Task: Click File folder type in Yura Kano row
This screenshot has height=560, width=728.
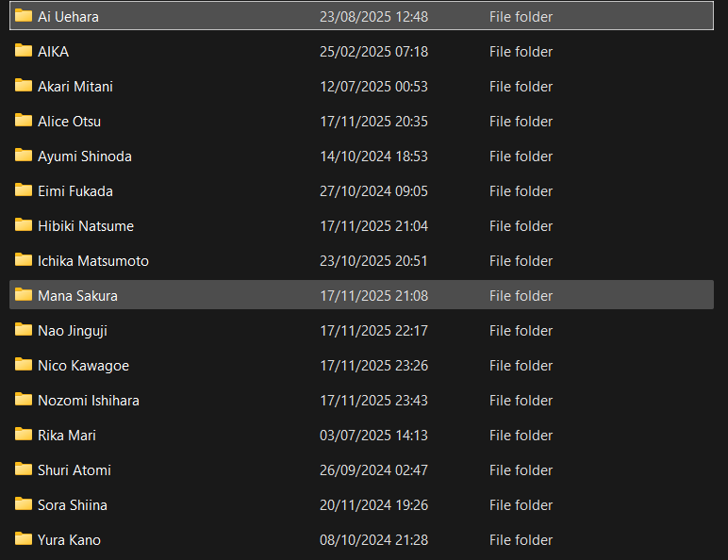Action: click(521, 540)
